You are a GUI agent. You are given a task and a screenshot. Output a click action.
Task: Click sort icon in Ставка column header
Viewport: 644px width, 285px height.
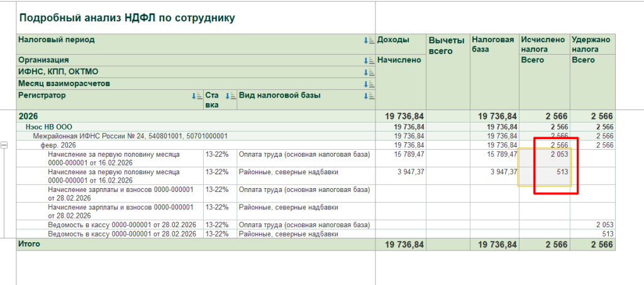click(x=230, y=96)
